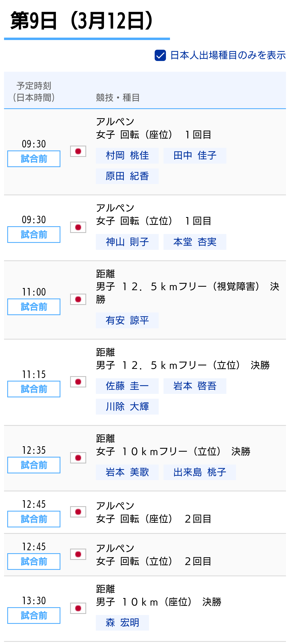The width and height of the screenshot is (290, 644).
Task: Click the Japan flag icon on the 女子 10kmフリー（立位）決勝 row
Action: pos(78,457)
